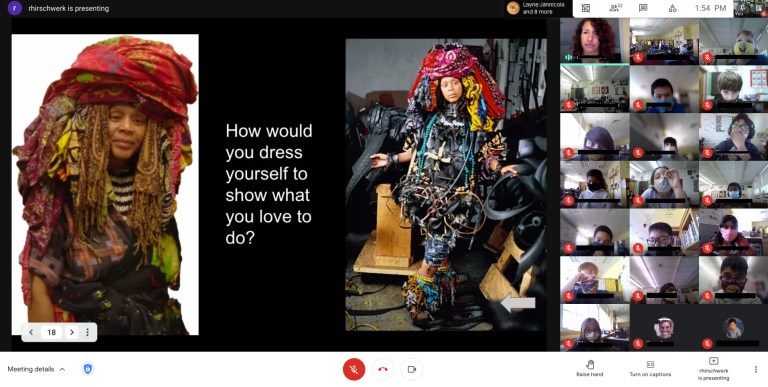Image resolution: width=768 pixels, height=387 pixels.
Task: Click the crossed-out grid layout icon
Action: click(586, 8)
